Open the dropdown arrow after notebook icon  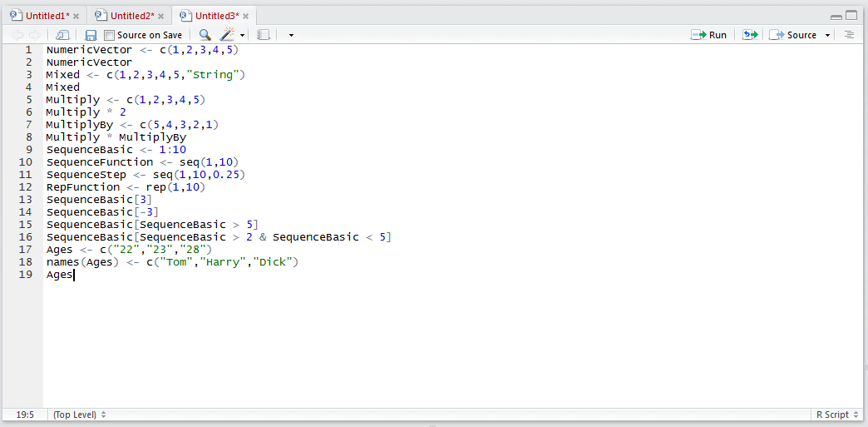click(291, 36)
